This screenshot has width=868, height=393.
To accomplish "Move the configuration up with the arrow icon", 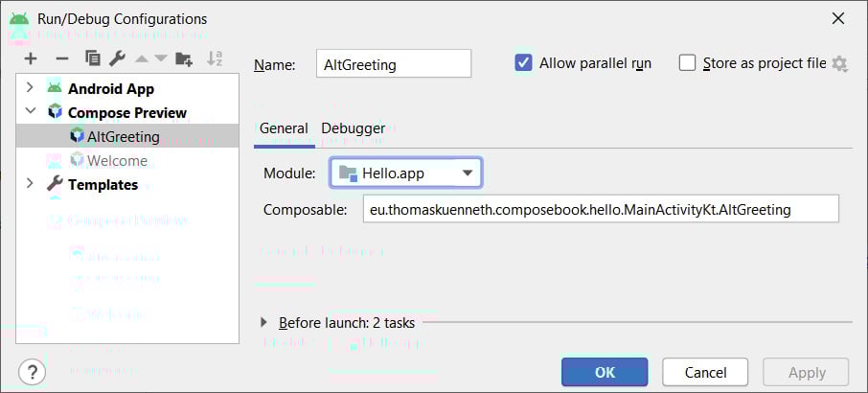I will [x=142, y=58].
